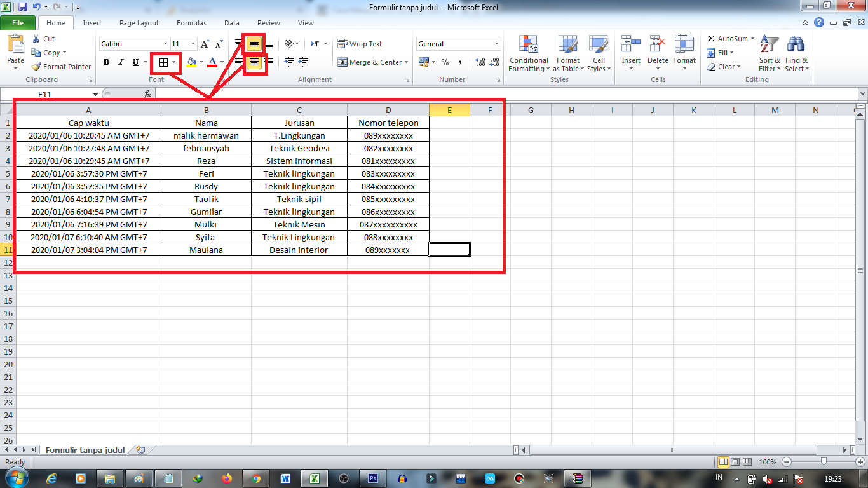Click the Insert button in Cells group
868x488 pixels.
(x=630, y=53)
